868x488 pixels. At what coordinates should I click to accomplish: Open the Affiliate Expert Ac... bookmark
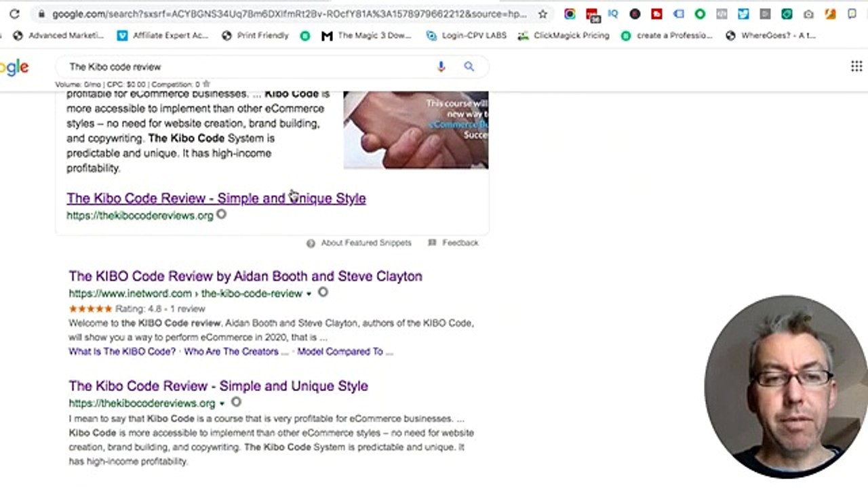click(x=163, y=35)
